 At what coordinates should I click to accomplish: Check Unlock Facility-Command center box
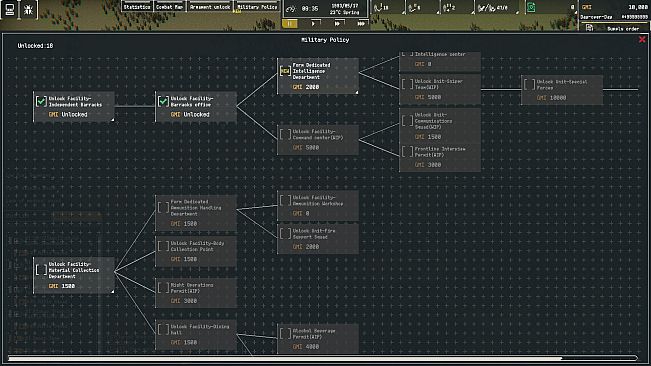coord(285,134)
